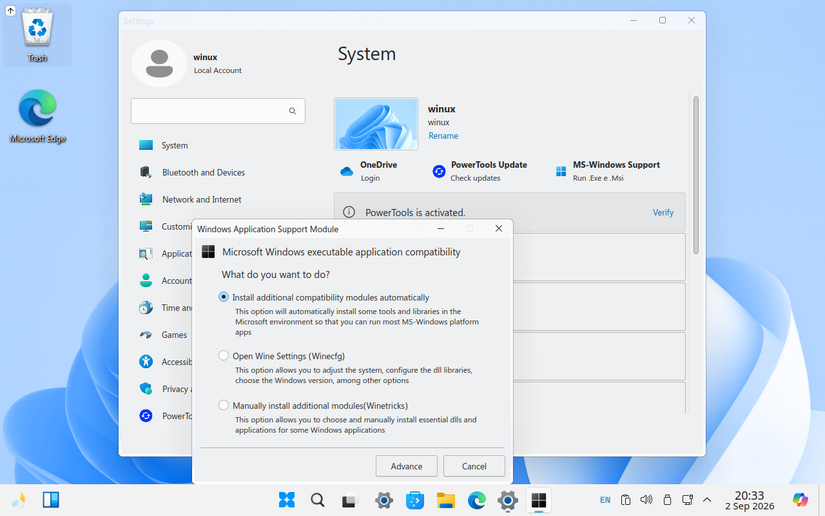Click the Cancel button in dialog

pos(474,466)
